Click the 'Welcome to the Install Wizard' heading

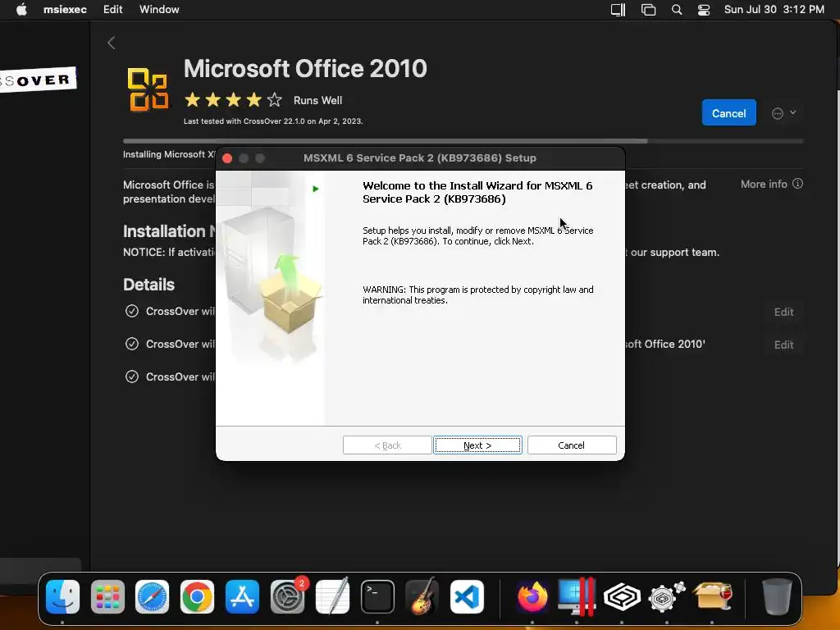coord(477,192)
